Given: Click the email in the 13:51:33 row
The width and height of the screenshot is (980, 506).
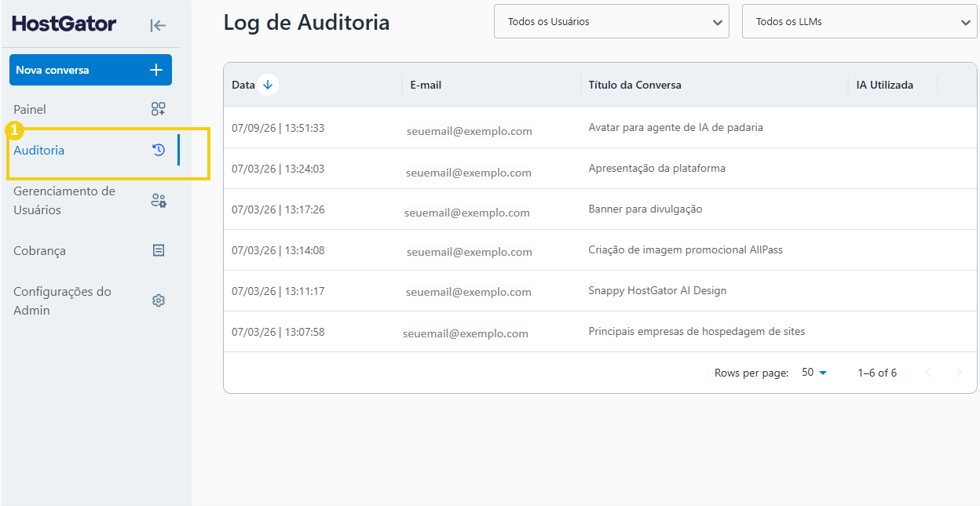Looking at the screenshot, I should 470,132.
